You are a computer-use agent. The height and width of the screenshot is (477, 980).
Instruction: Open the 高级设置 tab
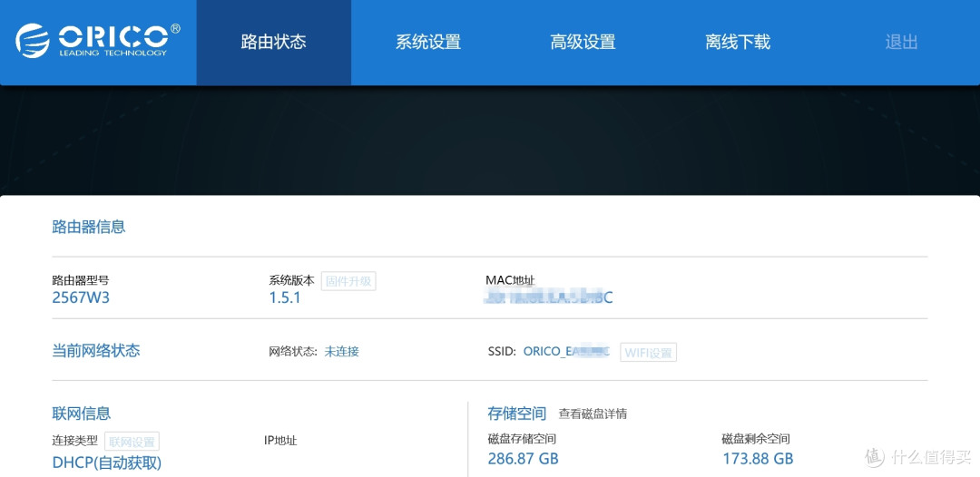click(583, 43)
